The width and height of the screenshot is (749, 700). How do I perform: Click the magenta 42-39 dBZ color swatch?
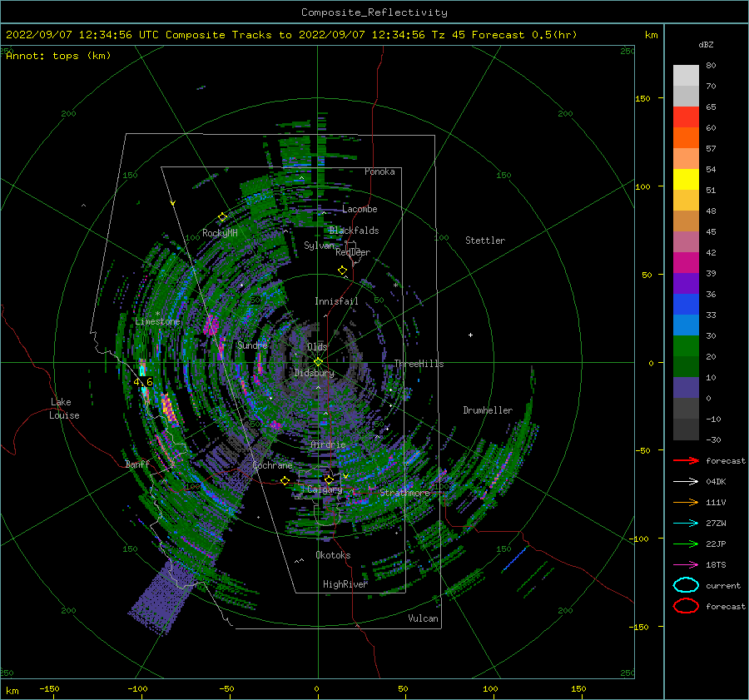(686, 263)
